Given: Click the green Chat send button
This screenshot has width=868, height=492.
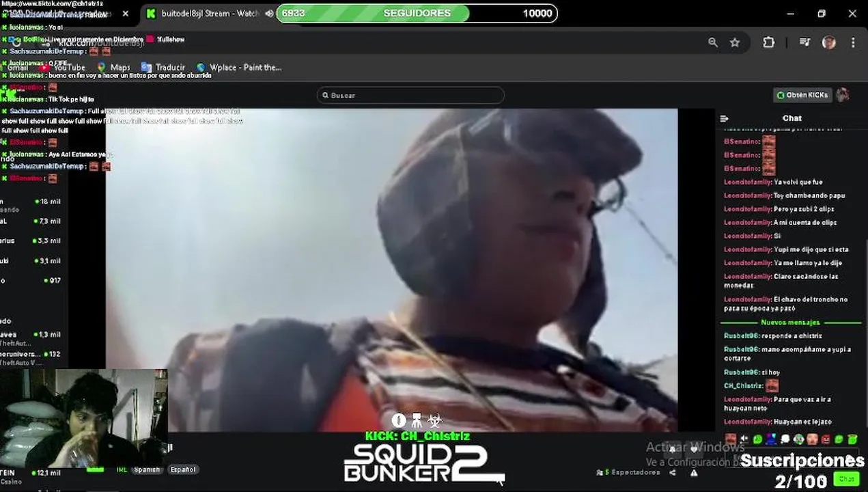Looking at the screenshot, I should (x=846, y=479).
